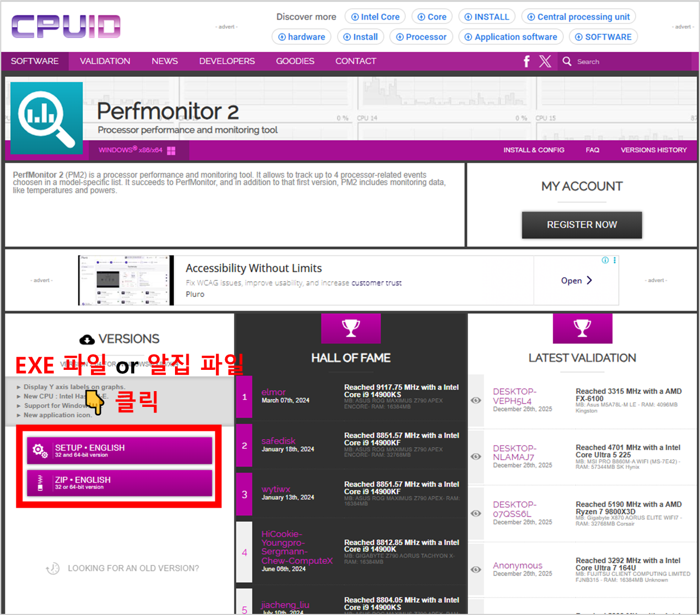Click 'New application icon.' changelog line
Screen dimensions: 700x615
pos(58,415)
